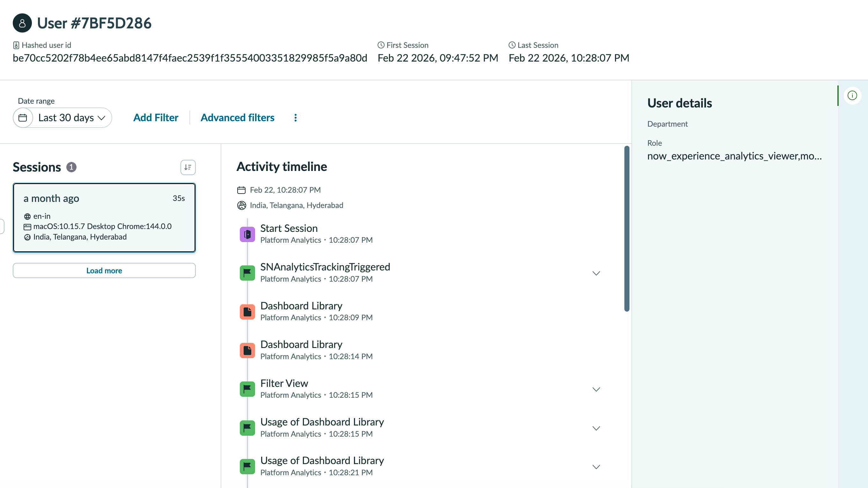Image resolution: width=868 pixels, height=488 pixels.
Task: Open the Last 30 days date range dropdown
Action: [x=63, y=118]
